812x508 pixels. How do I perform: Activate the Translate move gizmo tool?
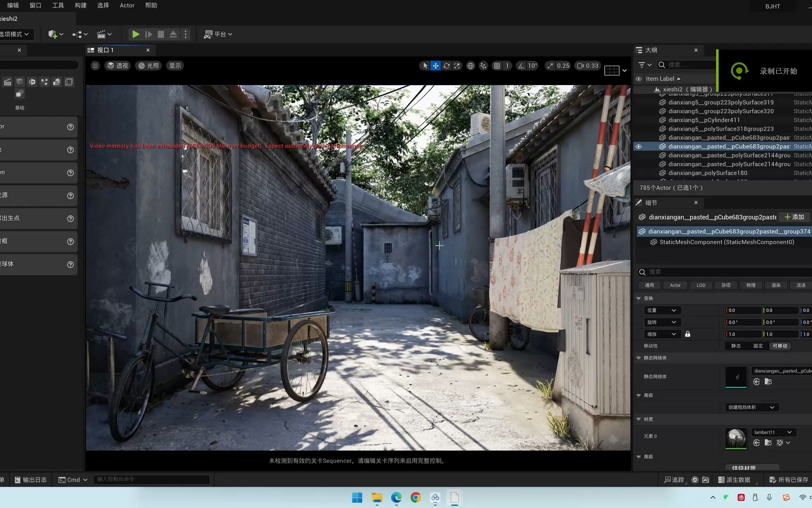click(436, 66)
